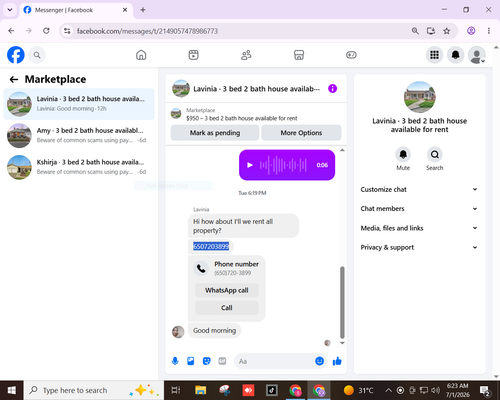Choose a GIF icon
The width and height of the screenshot is (500, 400).
click(222, 361)
